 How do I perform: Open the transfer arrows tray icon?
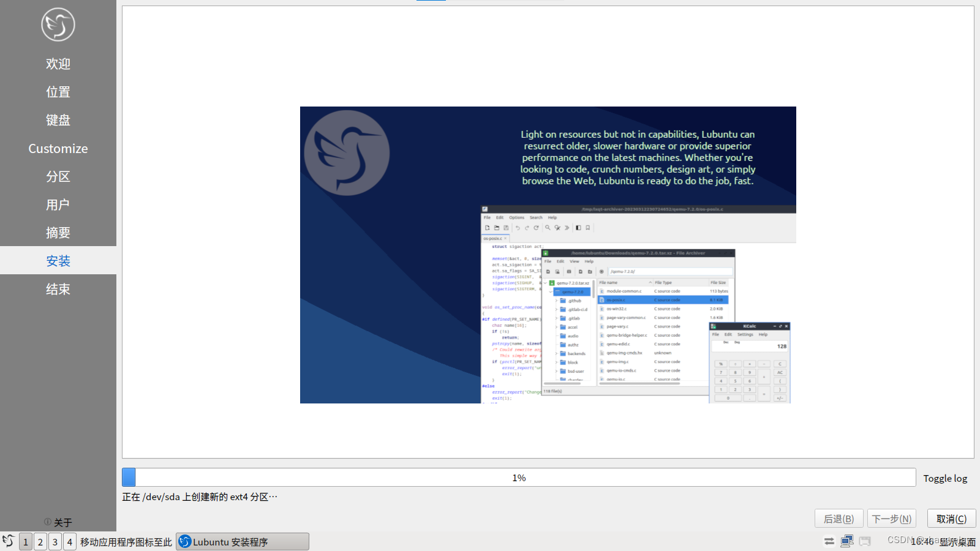(x=829, y=541)
